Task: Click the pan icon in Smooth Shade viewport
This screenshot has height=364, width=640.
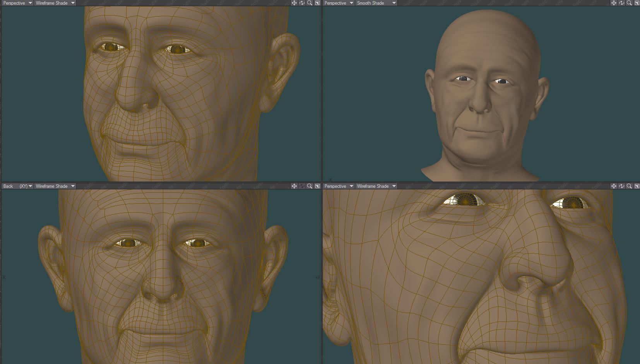Action: [614, 3]
